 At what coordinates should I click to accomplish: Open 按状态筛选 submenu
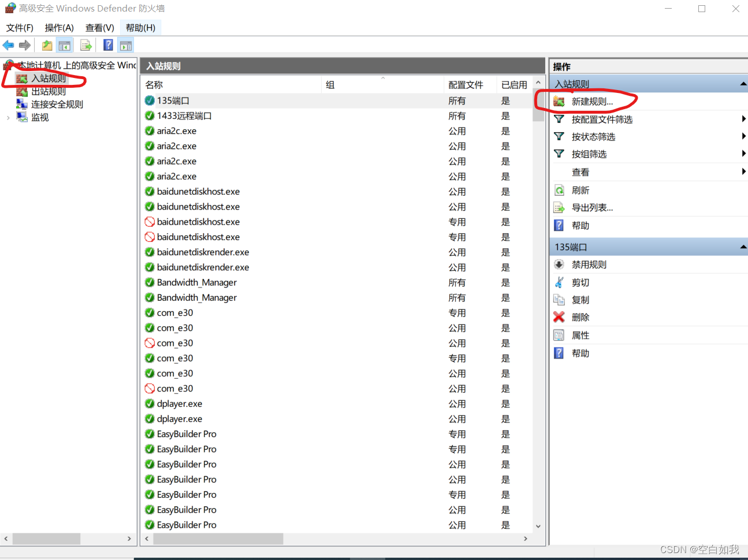click(x=593, y=137)
